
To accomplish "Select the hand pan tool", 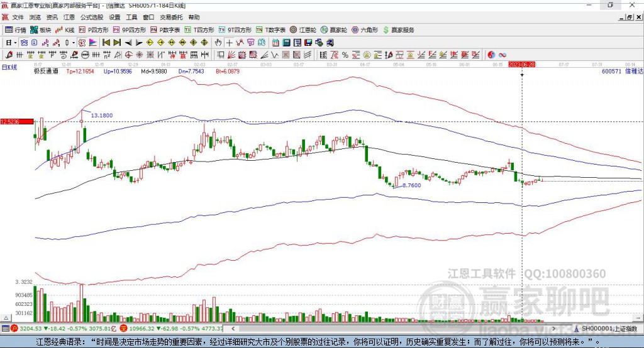I will tap(218, 43).
